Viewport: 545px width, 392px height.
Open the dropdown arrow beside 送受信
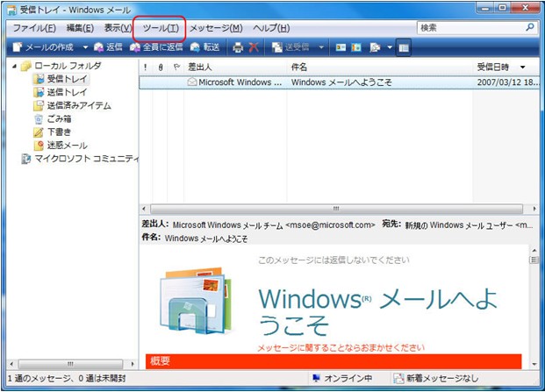click(x=321, y=46)
